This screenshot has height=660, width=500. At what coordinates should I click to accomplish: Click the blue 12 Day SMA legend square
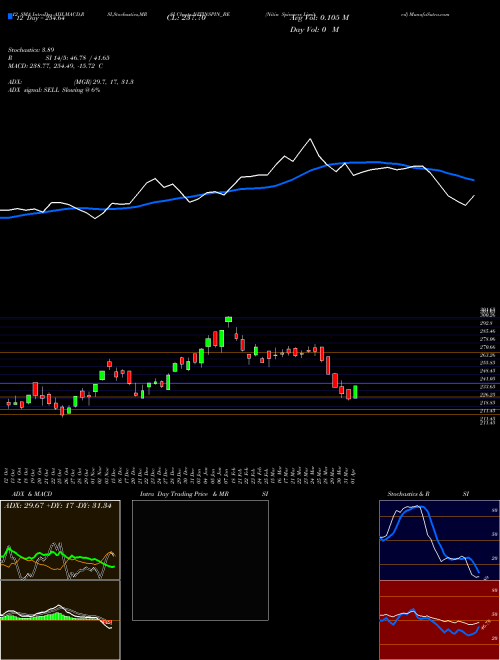(10, 17)
